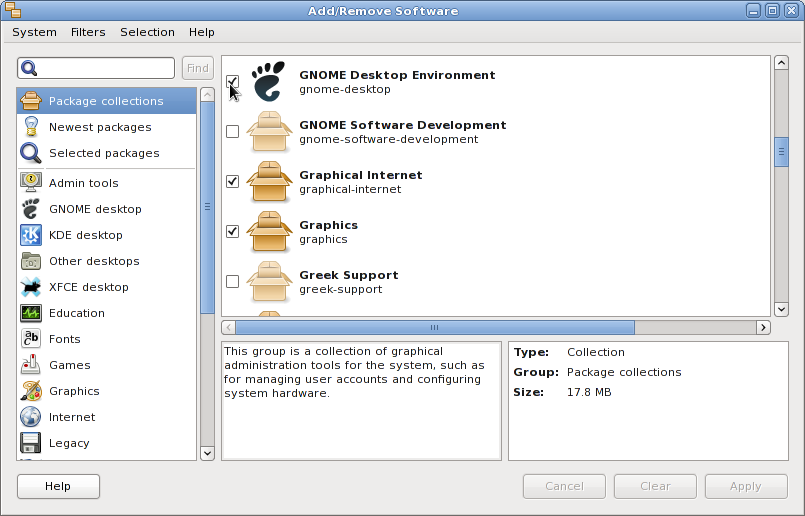Viewport: 805px width, 516px height.
Task: Click the application icon in title bar
Action: point(13,10)
